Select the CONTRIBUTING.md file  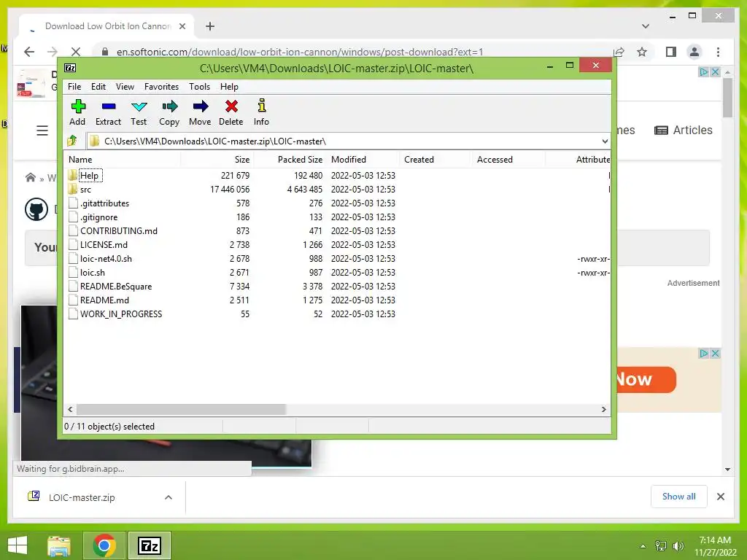119,231
